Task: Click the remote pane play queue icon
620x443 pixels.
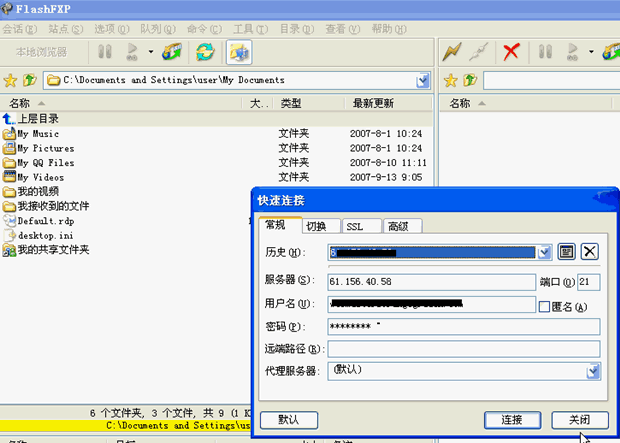Action: pyautogui.click(x=573, y=52)
